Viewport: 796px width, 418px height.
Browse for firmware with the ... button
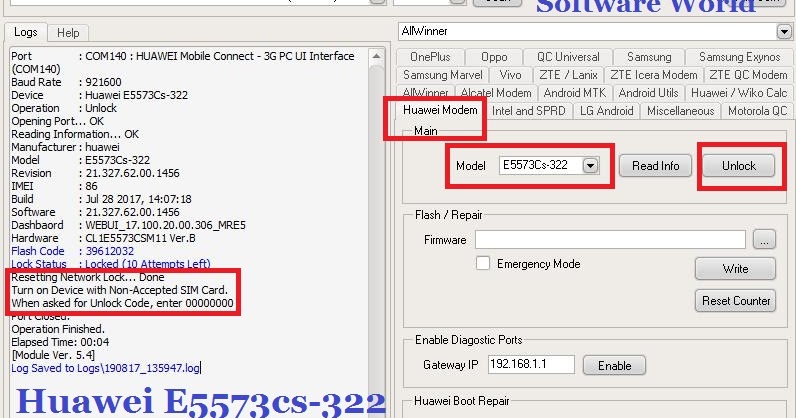[x=764, y=240]
